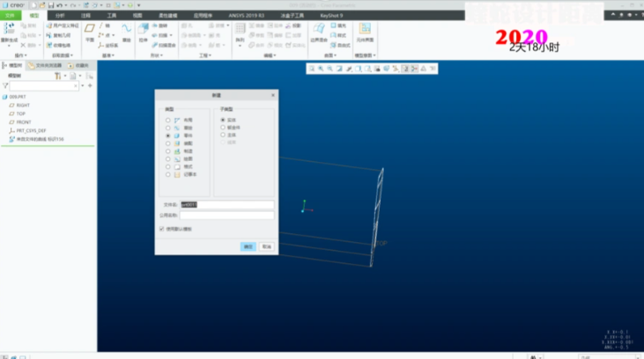Viewport: 644px width, 359px height.
Task: Click the Regenerate (重新生成) icon
Action: [9, 32]
